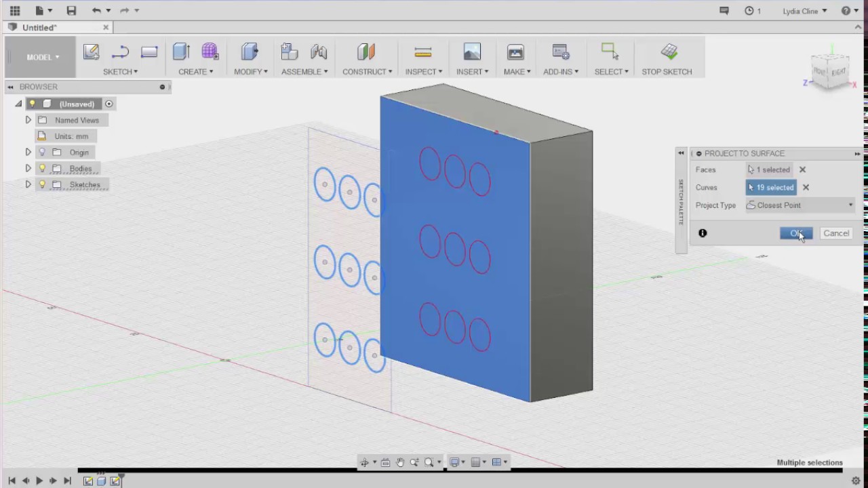Open the CONSTRUCT menu
Viewport: 868px width, 488px height.
click(x=367, y=71)
